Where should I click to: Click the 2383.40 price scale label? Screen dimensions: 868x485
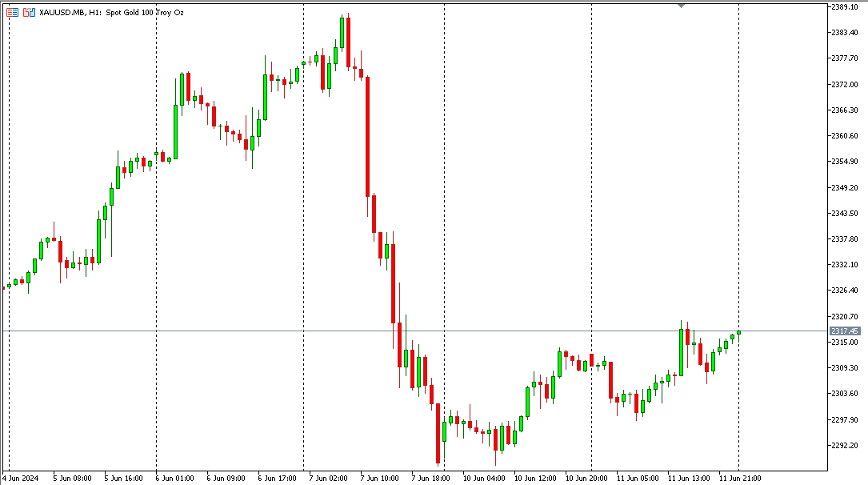click(x=845, y=33)
